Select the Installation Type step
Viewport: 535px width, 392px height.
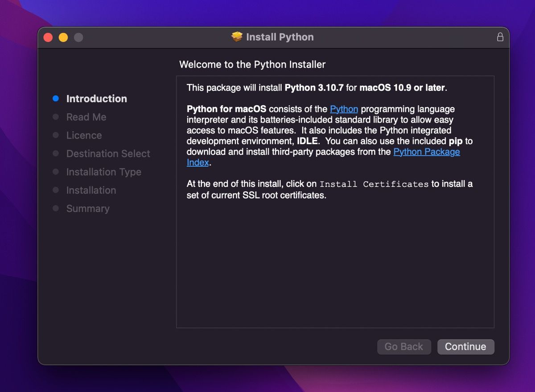[x=103, y=172]
